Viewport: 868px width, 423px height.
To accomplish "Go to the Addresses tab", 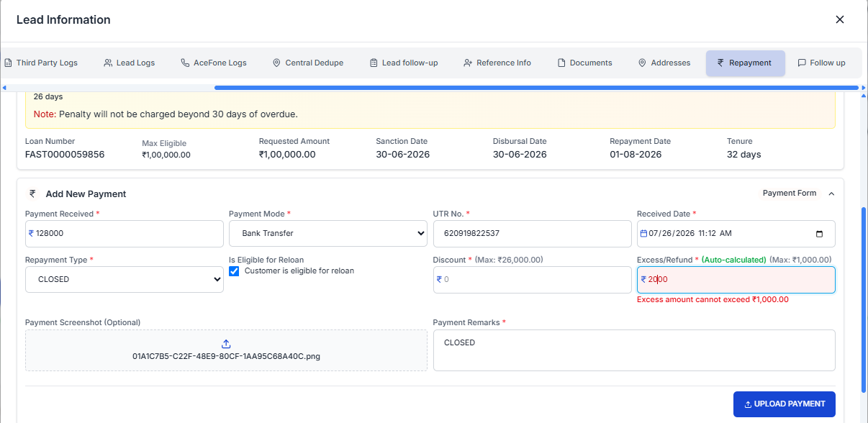I will coord(664,63).
